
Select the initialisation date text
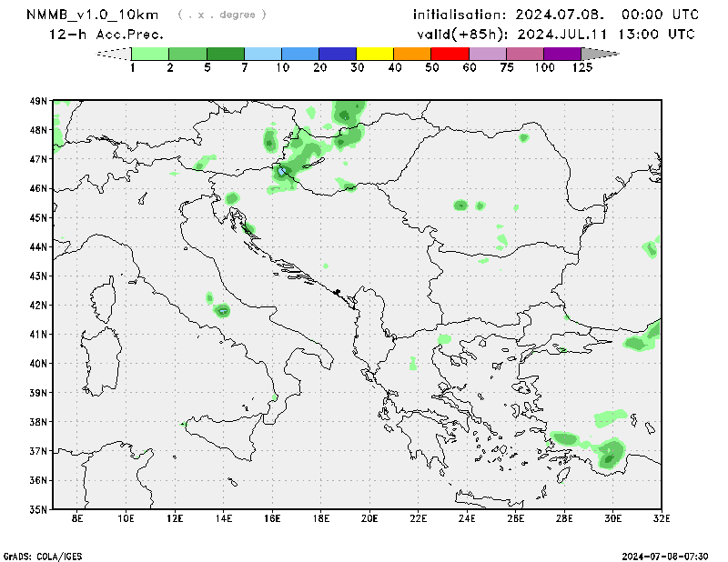[x=556, y=15]
